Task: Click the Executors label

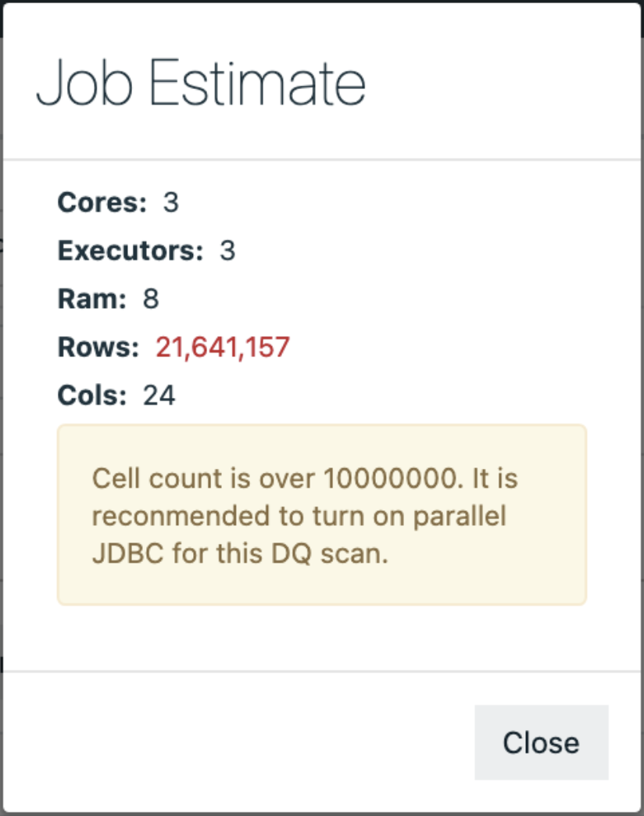Action: [x=130, y=251]
